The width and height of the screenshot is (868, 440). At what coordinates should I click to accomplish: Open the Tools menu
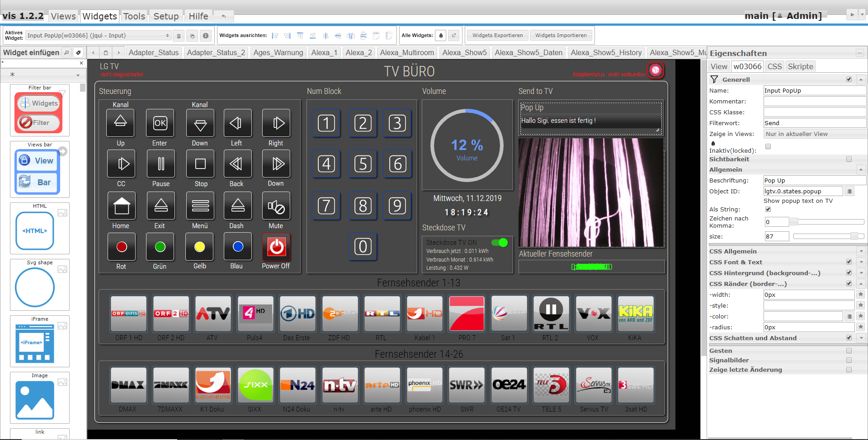tap(134, 16)
